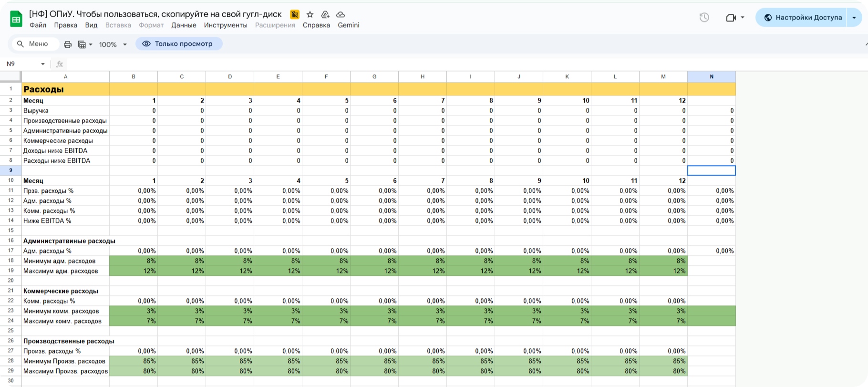Open the Файл menu

point(38,25)
